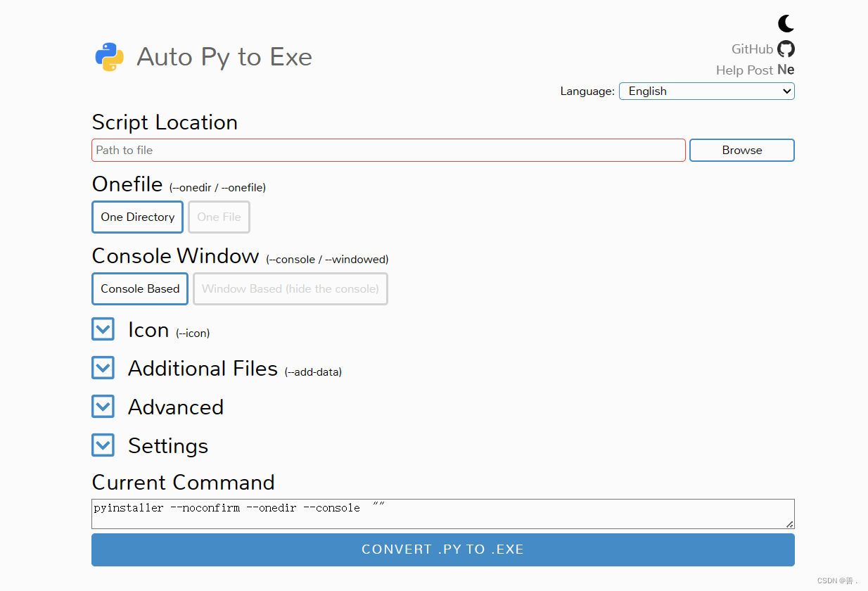
Task: Choose Console Based mode
Action: (140, 288)
